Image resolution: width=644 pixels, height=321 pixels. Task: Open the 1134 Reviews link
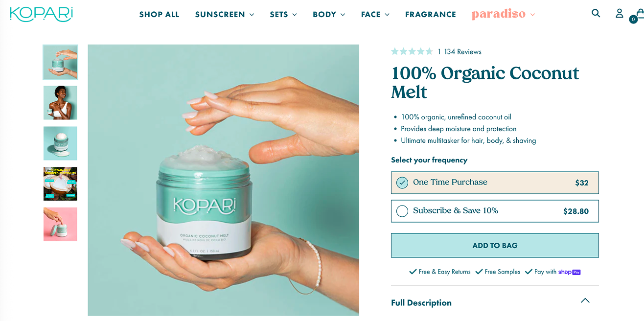point(460,51)
